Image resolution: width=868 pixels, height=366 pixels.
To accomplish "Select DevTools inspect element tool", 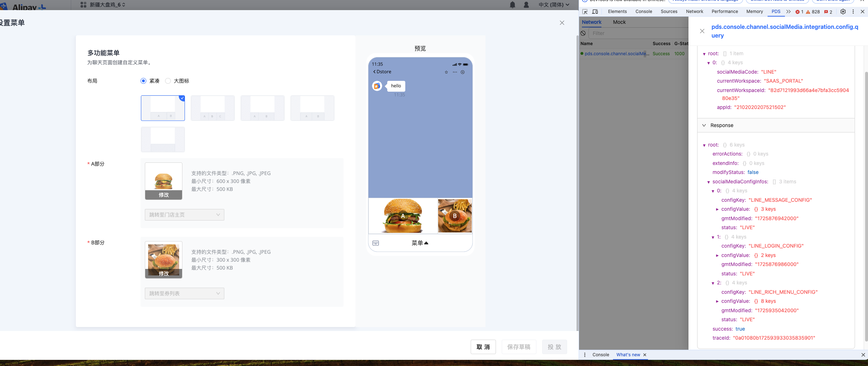I will [x=585, y=12].
